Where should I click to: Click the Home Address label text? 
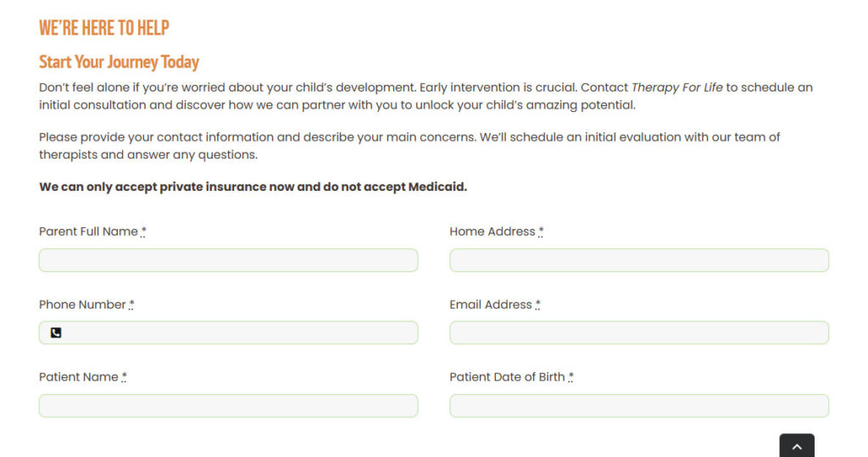click(492, 231)
